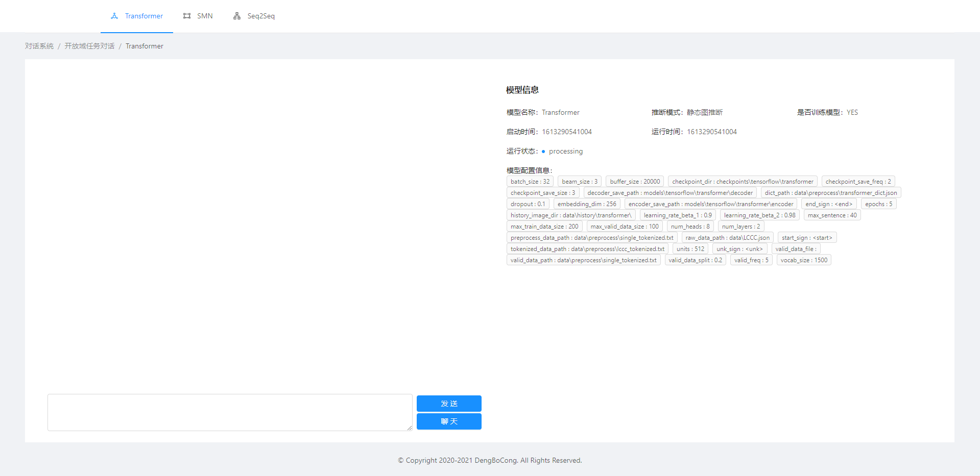Click the 'unk_sign : <unk>' tag
Viewport: 980px width, 476px height.
click(739, 249)
